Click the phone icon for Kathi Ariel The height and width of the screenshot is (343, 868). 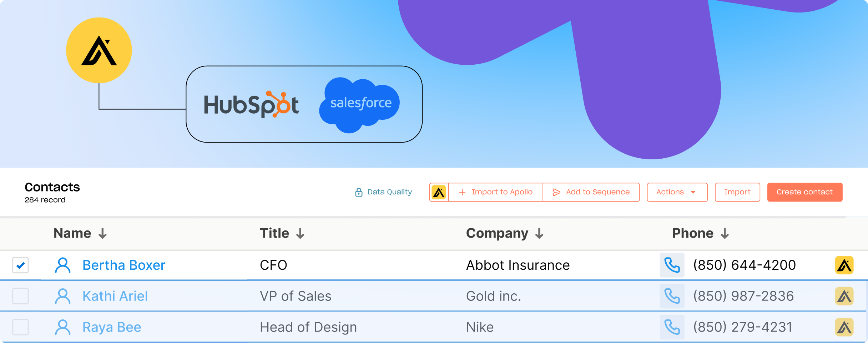point(672,296)
